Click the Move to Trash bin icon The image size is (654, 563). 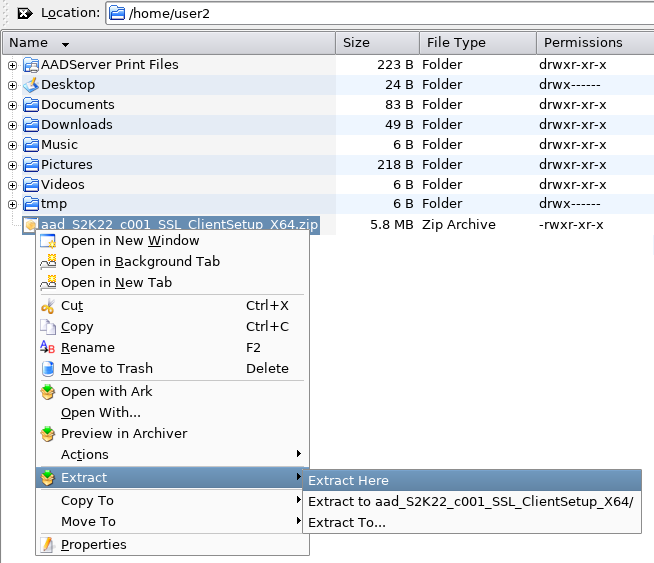click(47, 369)
